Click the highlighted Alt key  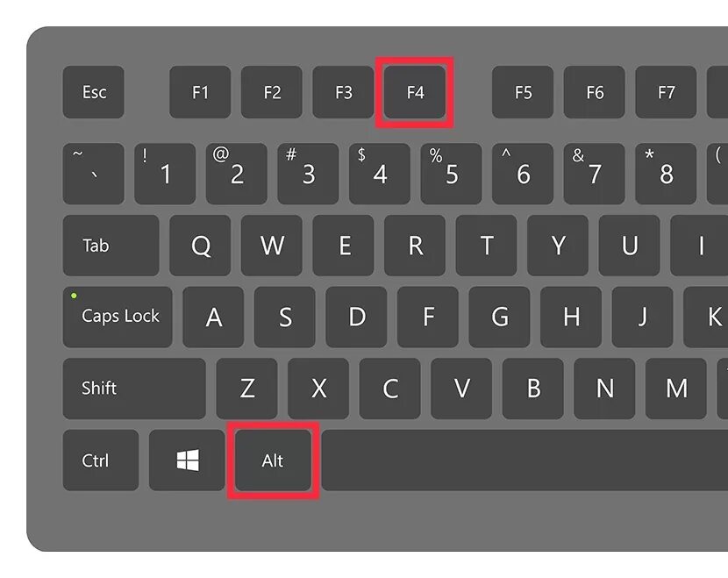tap(273, 460)
